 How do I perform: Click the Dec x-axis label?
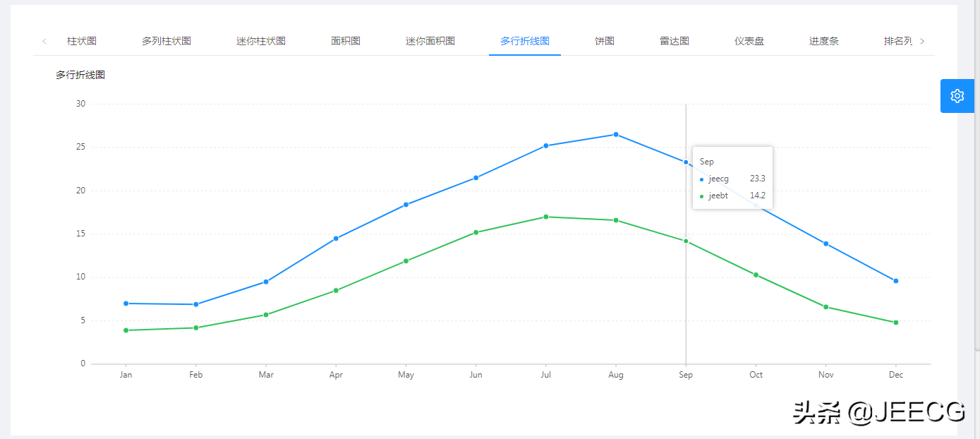point(896,375)
